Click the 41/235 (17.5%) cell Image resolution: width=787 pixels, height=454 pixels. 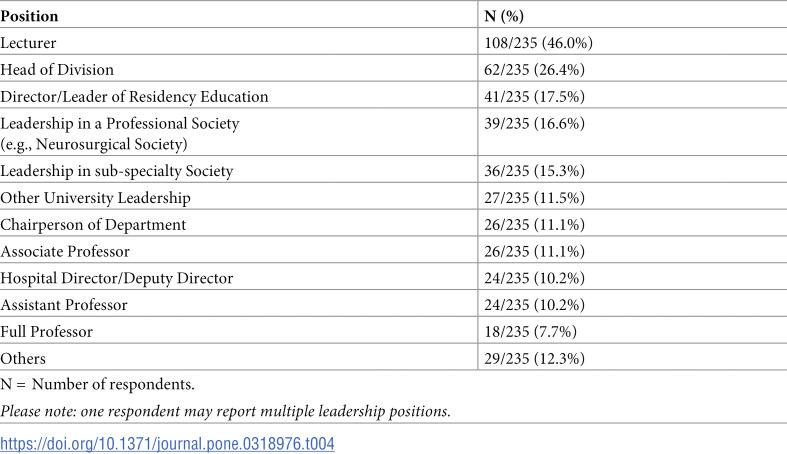534,96
